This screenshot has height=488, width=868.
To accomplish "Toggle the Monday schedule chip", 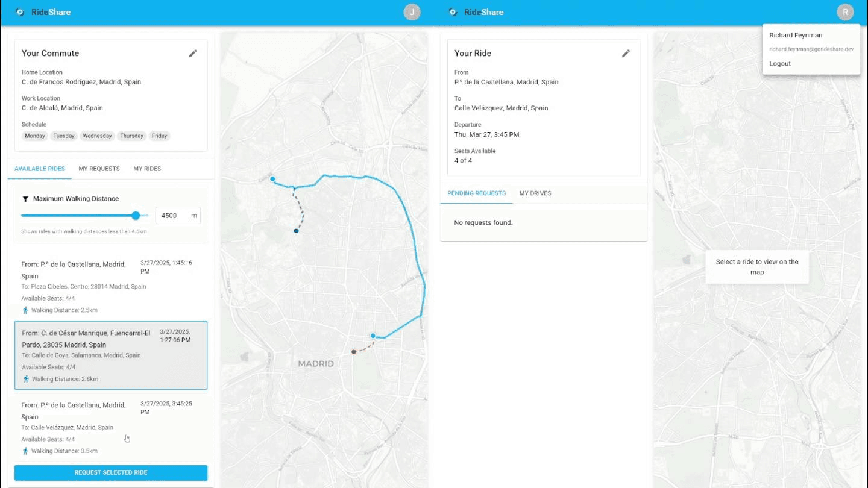I will point(34,136).
